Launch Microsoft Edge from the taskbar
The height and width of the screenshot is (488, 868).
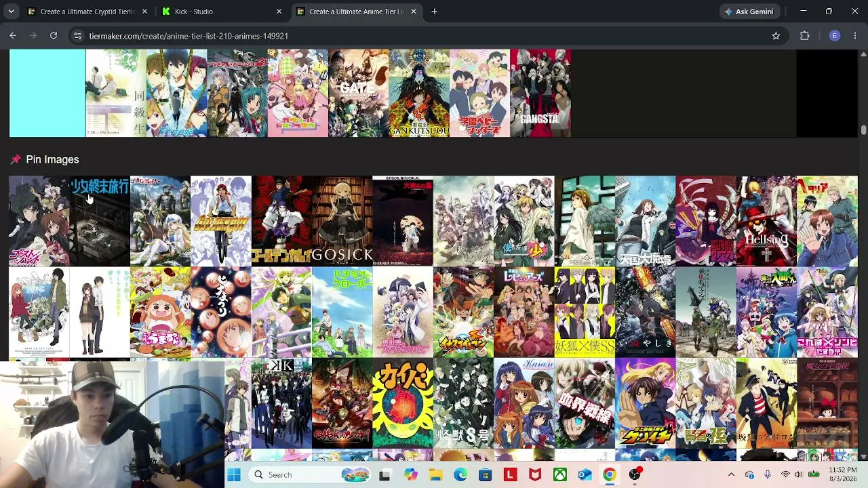click(460, 475)
